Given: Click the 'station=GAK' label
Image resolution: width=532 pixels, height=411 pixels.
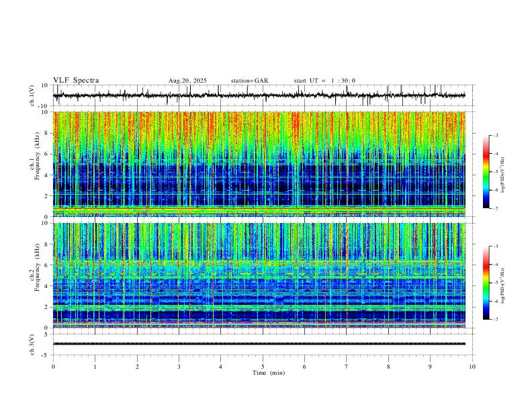Looking at the screenshot, I should pos(250,81).
